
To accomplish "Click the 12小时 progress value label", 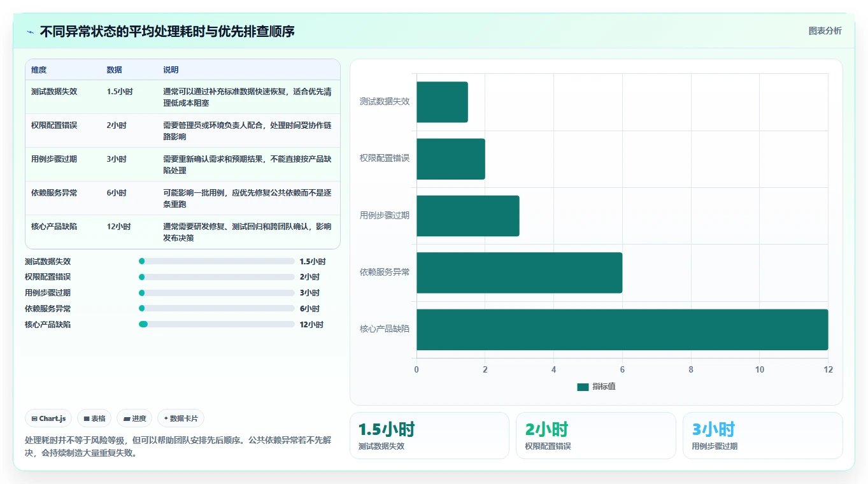I will (311, 325).
